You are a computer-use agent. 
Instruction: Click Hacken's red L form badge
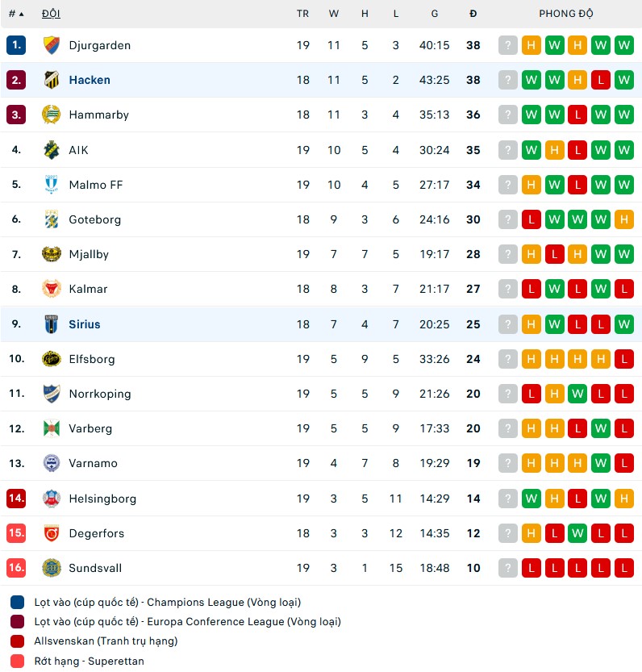(x=600, y=80)
